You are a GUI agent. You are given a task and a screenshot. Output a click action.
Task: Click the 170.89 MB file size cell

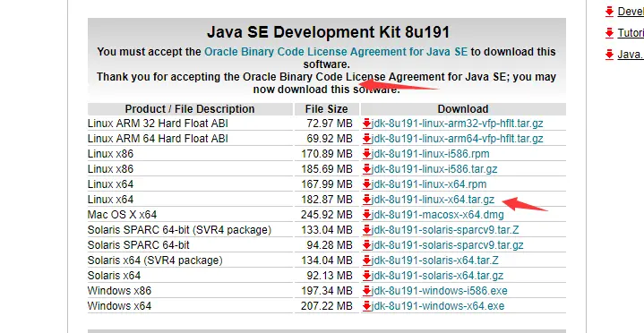tap(327, 154)
